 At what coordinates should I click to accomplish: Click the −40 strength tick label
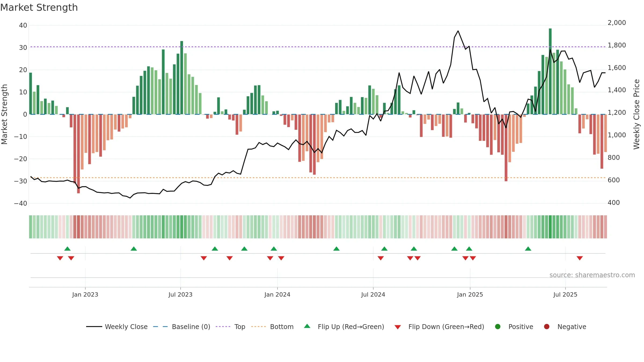point(21,204)
